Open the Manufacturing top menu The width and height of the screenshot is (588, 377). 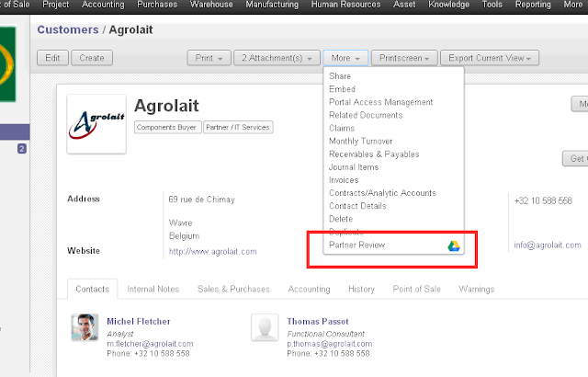(x=272, y=5)
